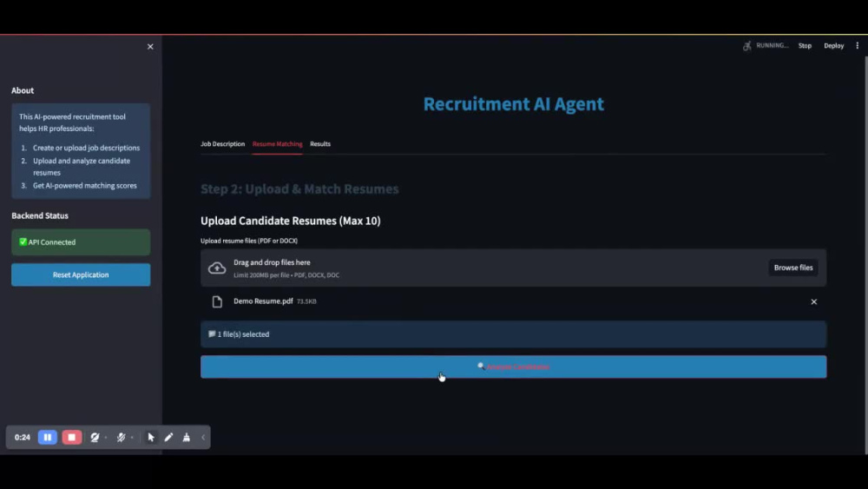Click the API Connected status box

click(x=81, y=242)
